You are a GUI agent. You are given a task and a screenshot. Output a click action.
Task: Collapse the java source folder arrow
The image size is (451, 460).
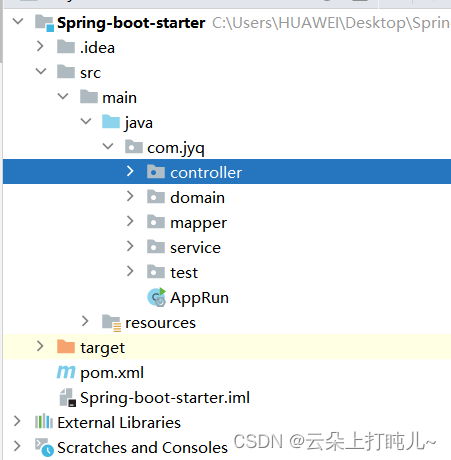86,121
